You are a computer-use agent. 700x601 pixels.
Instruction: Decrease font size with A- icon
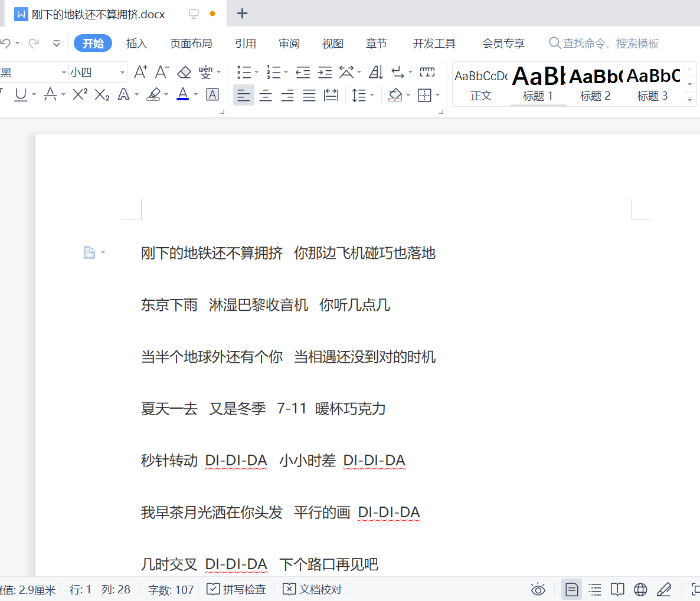point(162,72)
